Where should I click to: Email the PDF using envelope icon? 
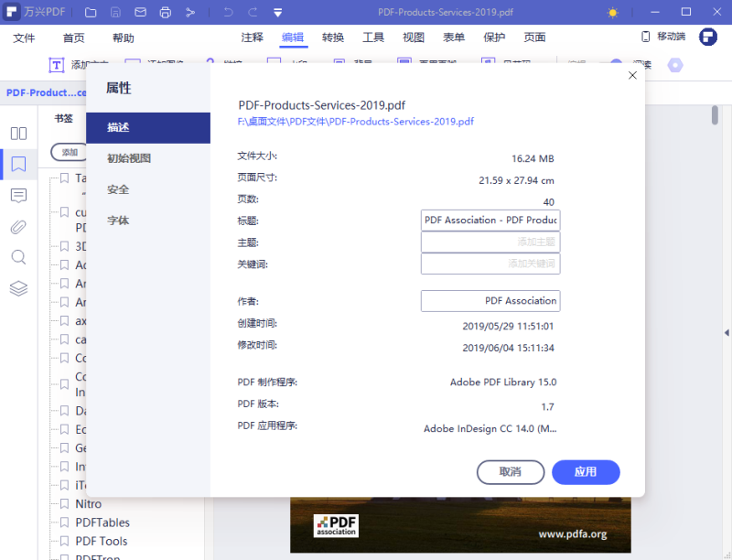click(x=140, y=12)
